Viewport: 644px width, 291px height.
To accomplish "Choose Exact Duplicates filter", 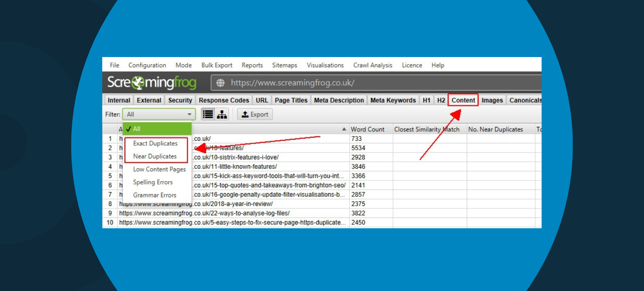I will 155,143.
